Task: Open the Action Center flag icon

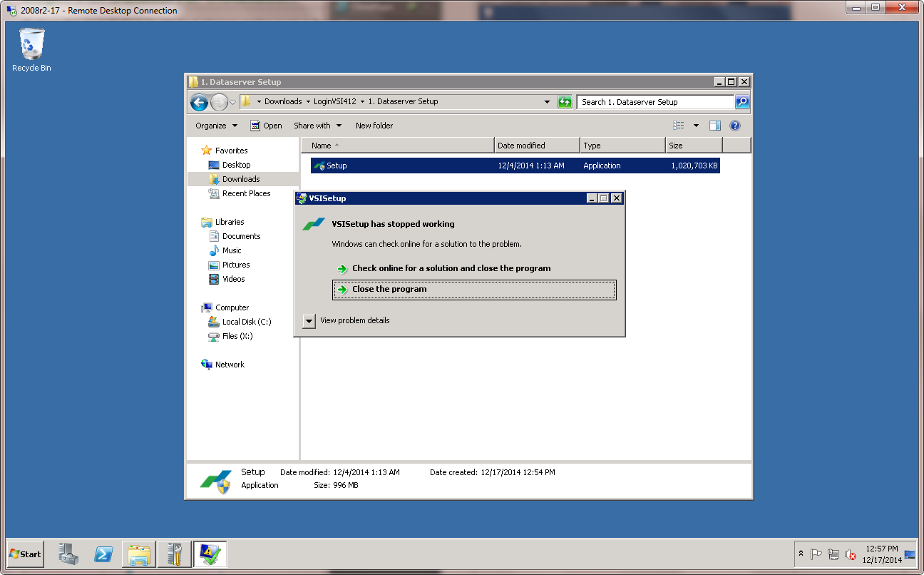Action: [x=816, y=554]
